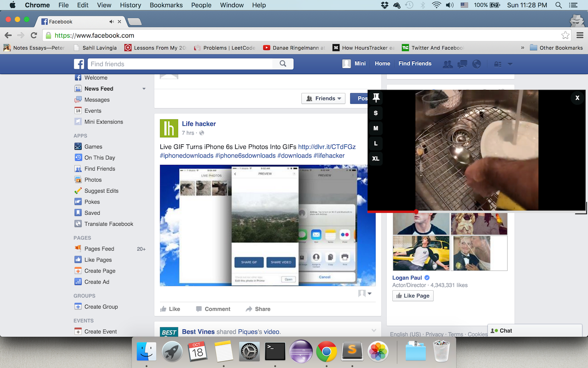Open the save-post bookmark dropdown

click(365, 293)
